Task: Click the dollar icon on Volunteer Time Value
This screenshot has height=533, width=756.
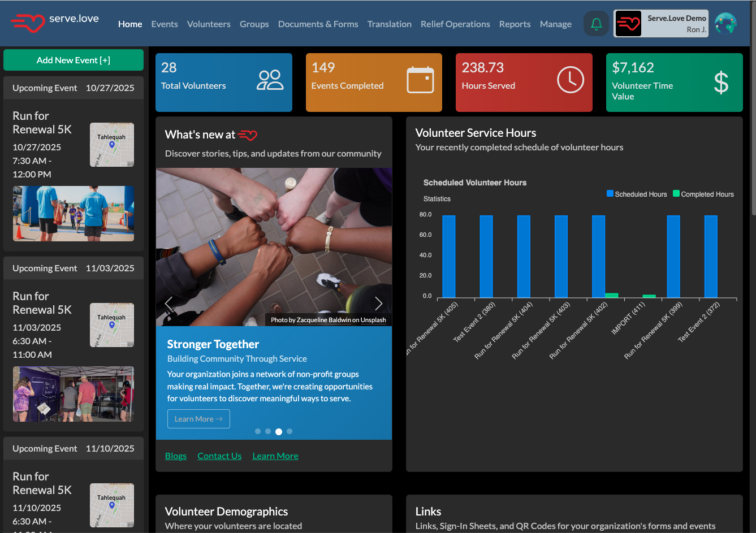Action: [x=720, y=82]
